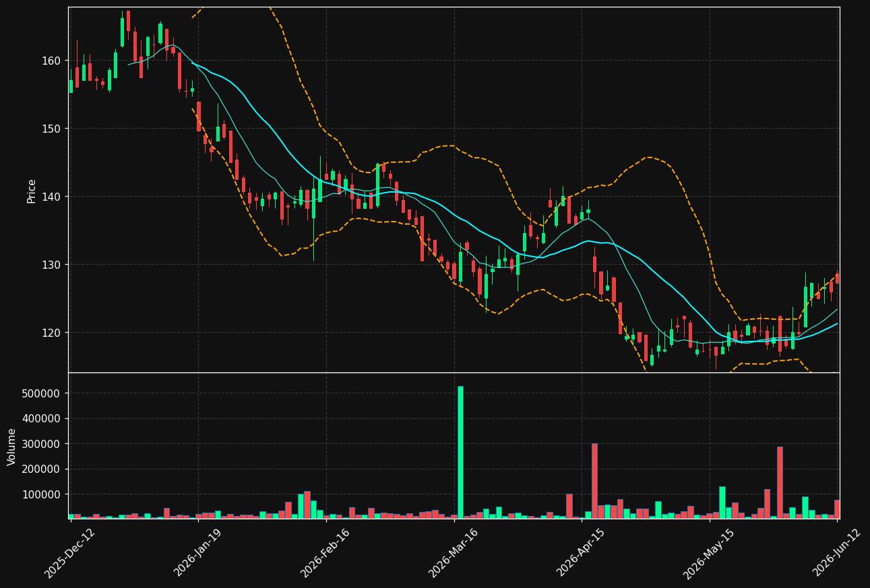870x588 pixels.
Task: Select the large green candlestick at far left edge
Action: 71,86
